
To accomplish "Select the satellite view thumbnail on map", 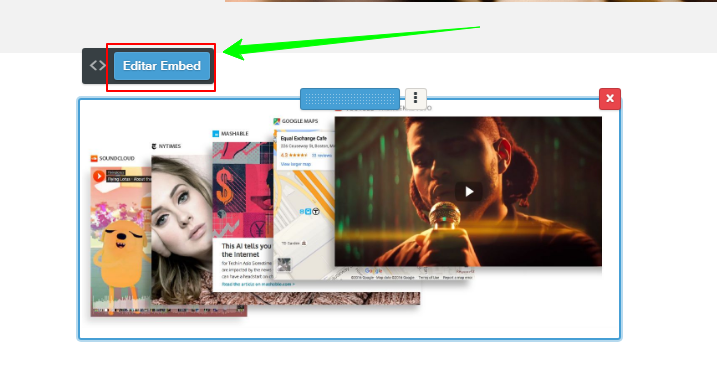I will click(284, 264).
